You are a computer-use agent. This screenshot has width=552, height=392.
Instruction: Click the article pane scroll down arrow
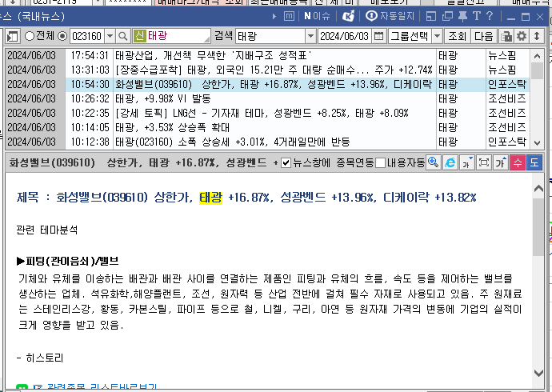click(x=538, y=373)
